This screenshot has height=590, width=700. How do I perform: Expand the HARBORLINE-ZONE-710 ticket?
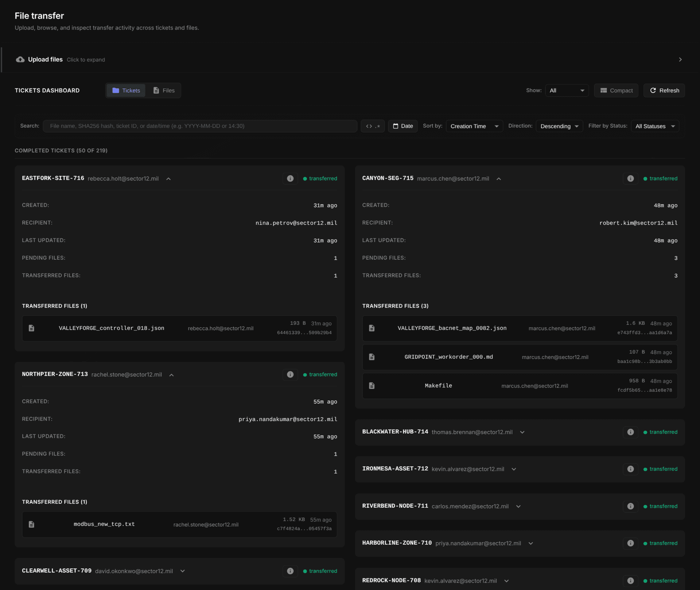click(531, 543)
